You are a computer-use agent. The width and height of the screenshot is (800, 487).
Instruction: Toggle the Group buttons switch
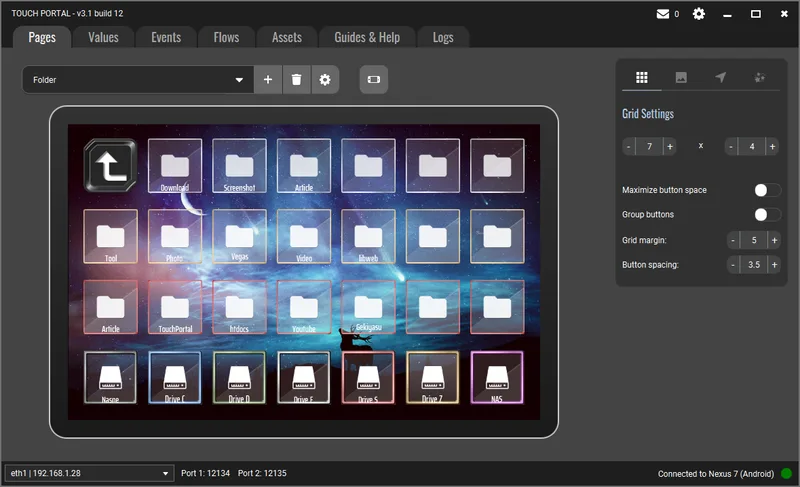point(767,214)
